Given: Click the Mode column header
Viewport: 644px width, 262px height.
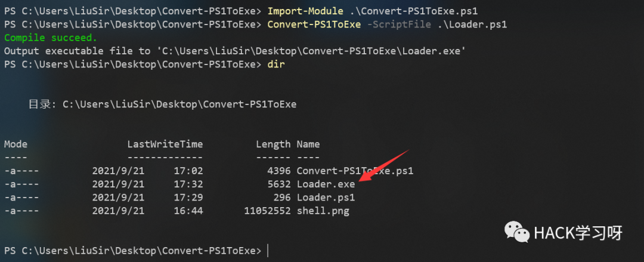Looking at the screenshot, I should 16,144.
